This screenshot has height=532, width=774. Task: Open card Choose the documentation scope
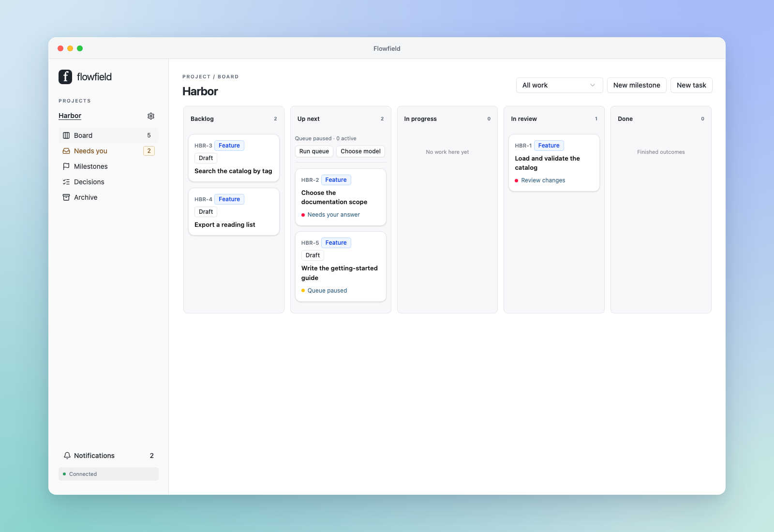coord(341,197)
